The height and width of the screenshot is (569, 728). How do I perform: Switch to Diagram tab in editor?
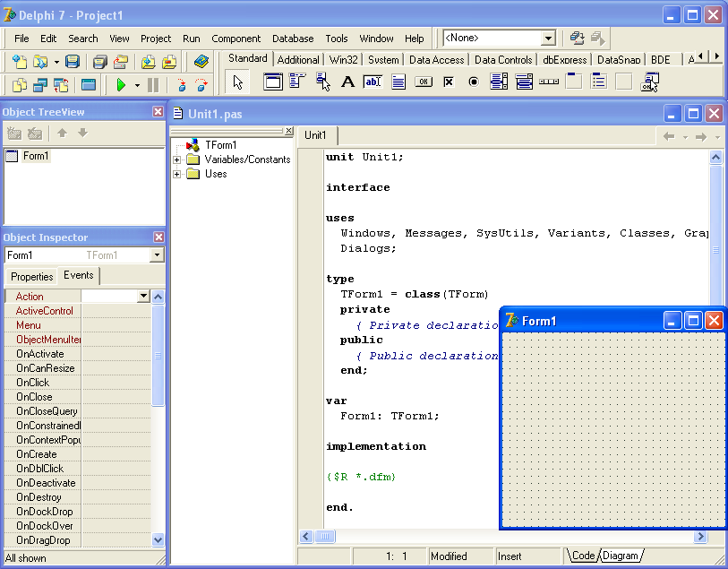(x=621, y=556)
